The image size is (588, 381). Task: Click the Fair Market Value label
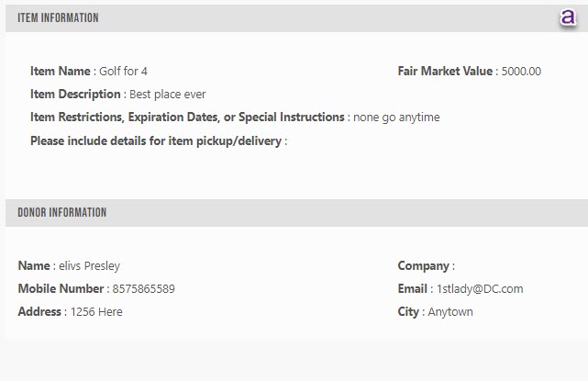pos(445,71)
